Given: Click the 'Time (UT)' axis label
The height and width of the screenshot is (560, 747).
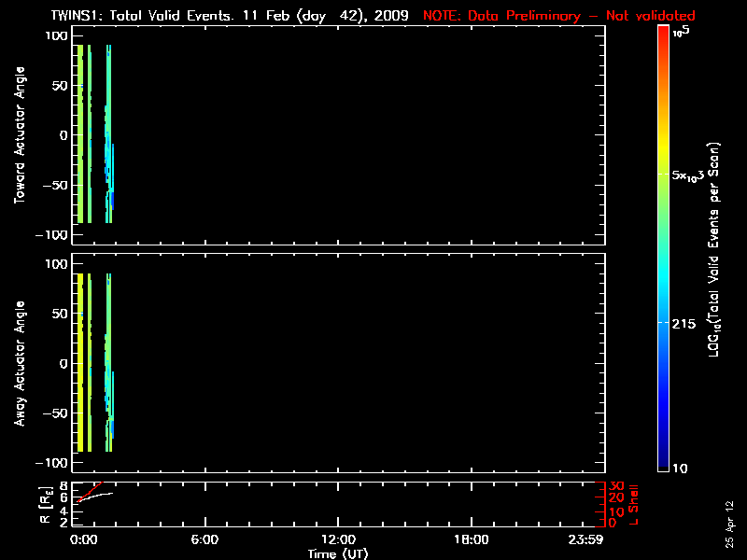Looking at the screenshot, I should point(337,553).
